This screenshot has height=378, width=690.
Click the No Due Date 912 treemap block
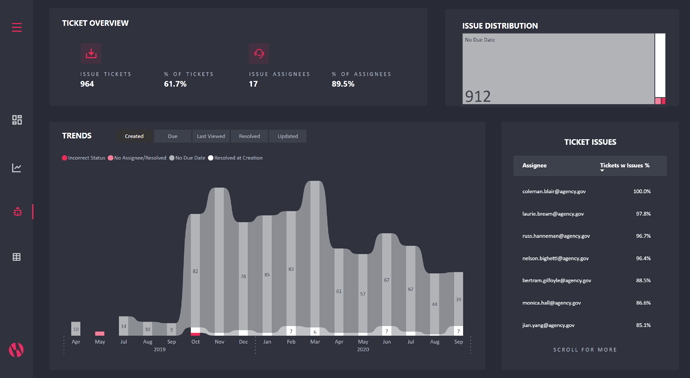(558, 69)
